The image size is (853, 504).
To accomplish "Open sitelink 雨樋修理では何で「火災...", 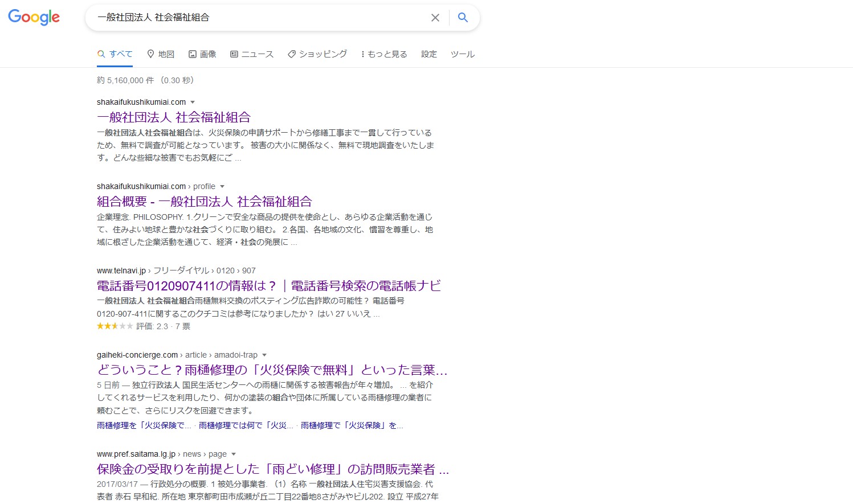I will [x=246, y=425].
